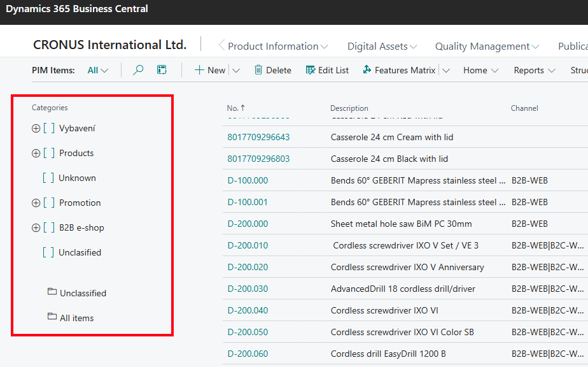Click the layout view icon beside search
The height and width of the screenshot is (367, 588).
[162, 70]
